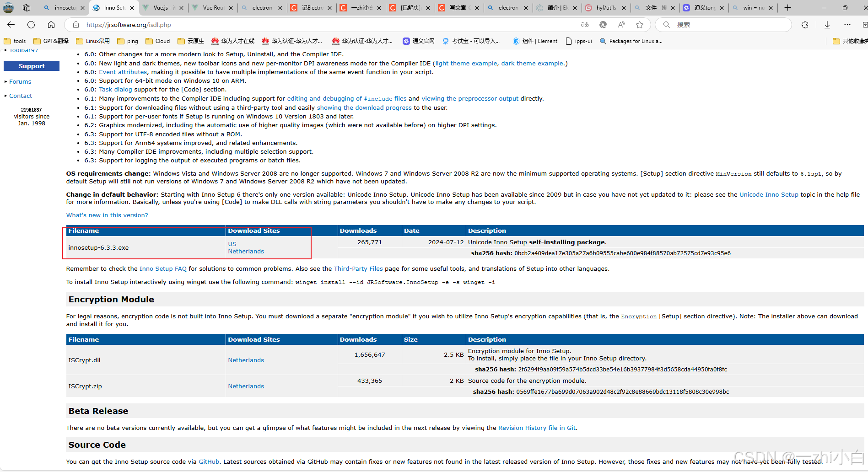Open What's new in this version link
Image resolution: width=868 pixels, height=472 pixels.
[x=107, y=215]
